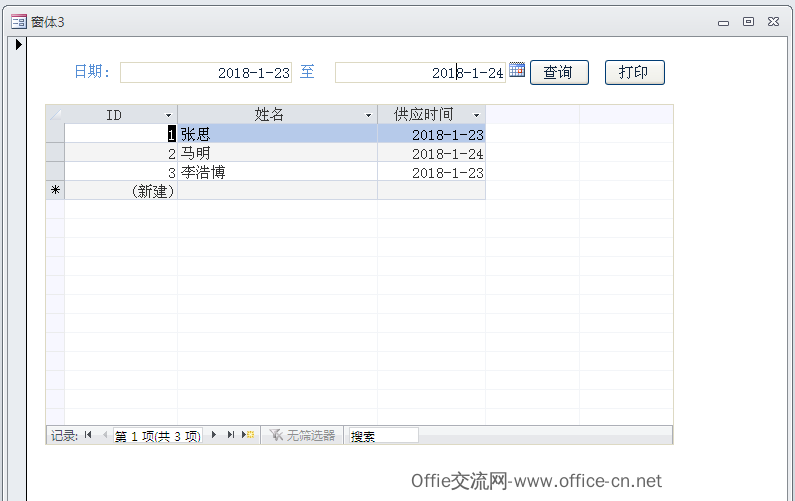The height and width of the screenshot is (501, 795).
Task: Select the row selector for 李浩博 record
Action: point(55,172)
